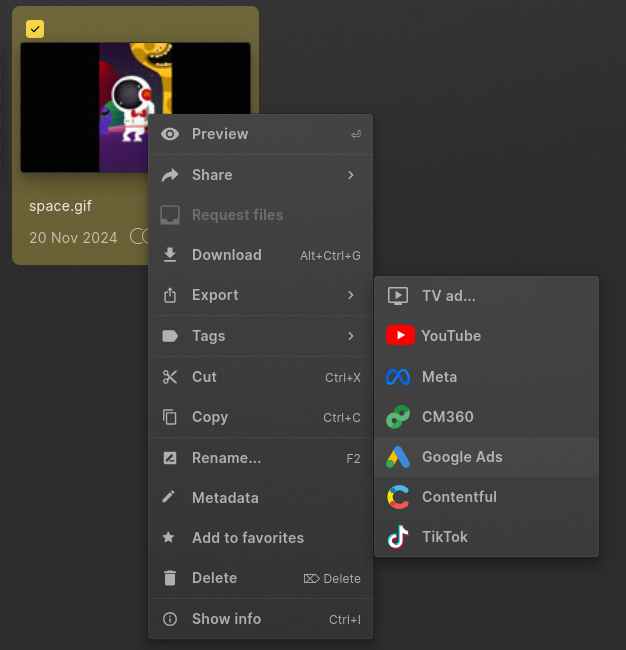Click the Delete trash can icon
Viewport: 626px width, 650px height.
coord(170,578)
